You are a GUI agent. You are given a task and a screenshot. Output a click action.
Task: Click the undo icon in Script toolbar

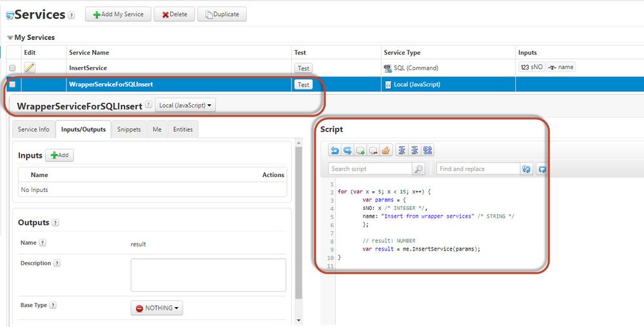pyautogui.click(x=335, y=151)
